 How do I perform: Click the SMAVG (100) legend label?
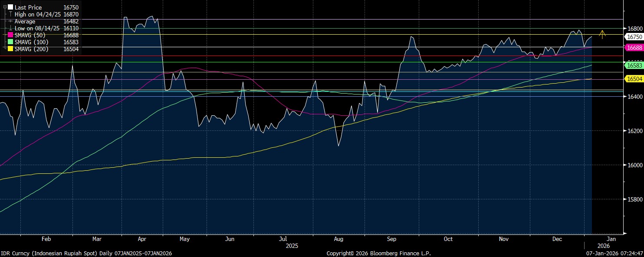coord(31,42)
